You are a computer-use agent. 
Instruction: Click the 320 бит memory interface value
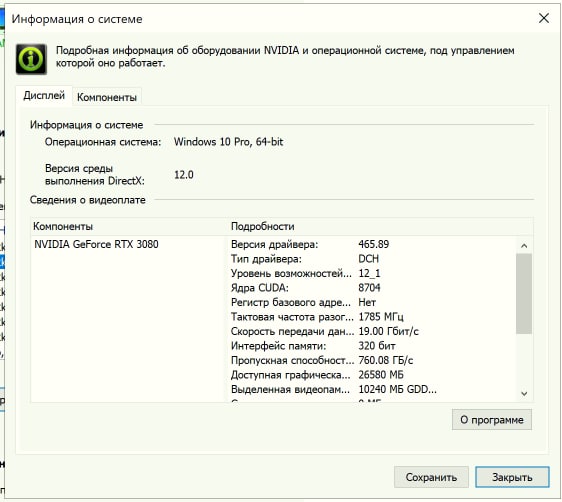377,346
